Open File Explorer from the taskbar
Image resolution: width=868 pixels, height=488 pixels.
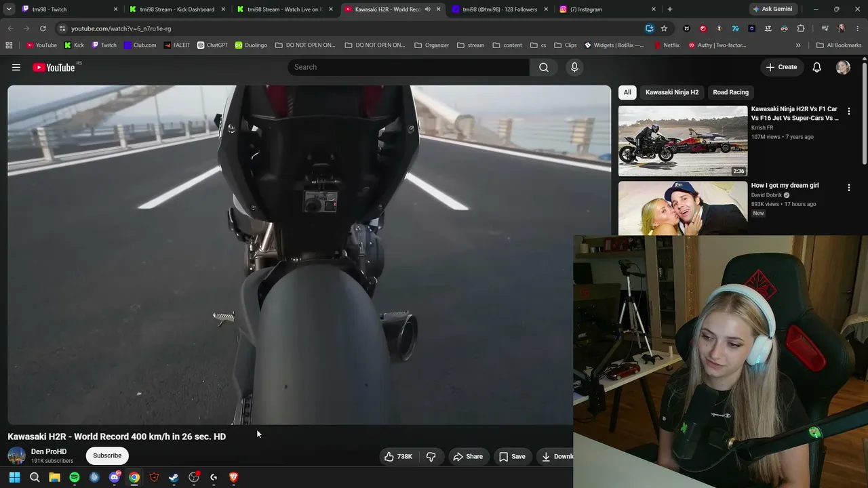[x=54, y=477]
